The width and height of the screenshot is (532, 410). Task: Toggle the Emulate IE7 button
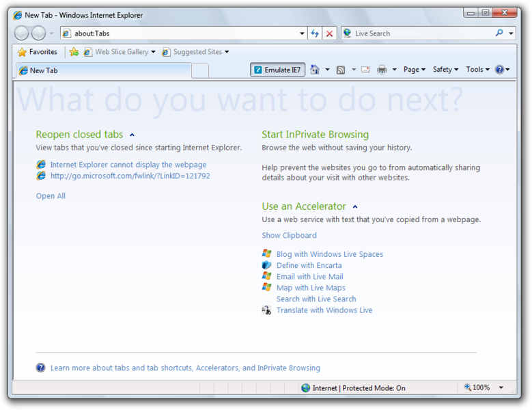pos(277,70)
